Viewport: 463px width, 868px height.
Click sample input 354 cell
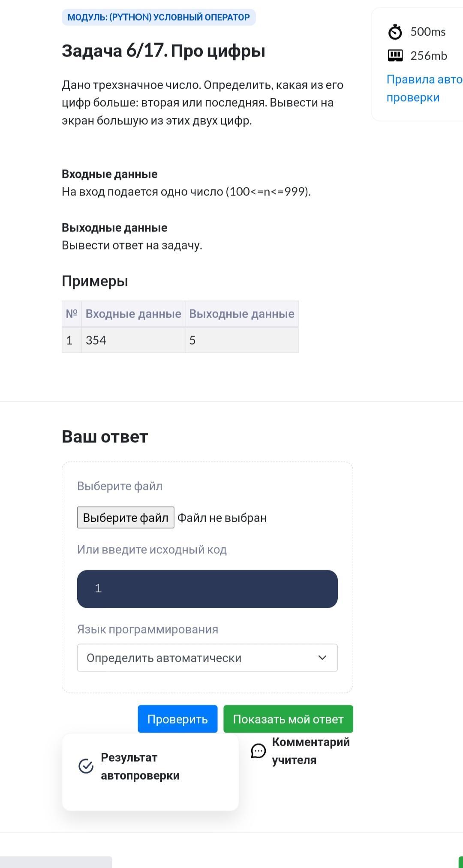pyautogui.click(x=133, y=340)
